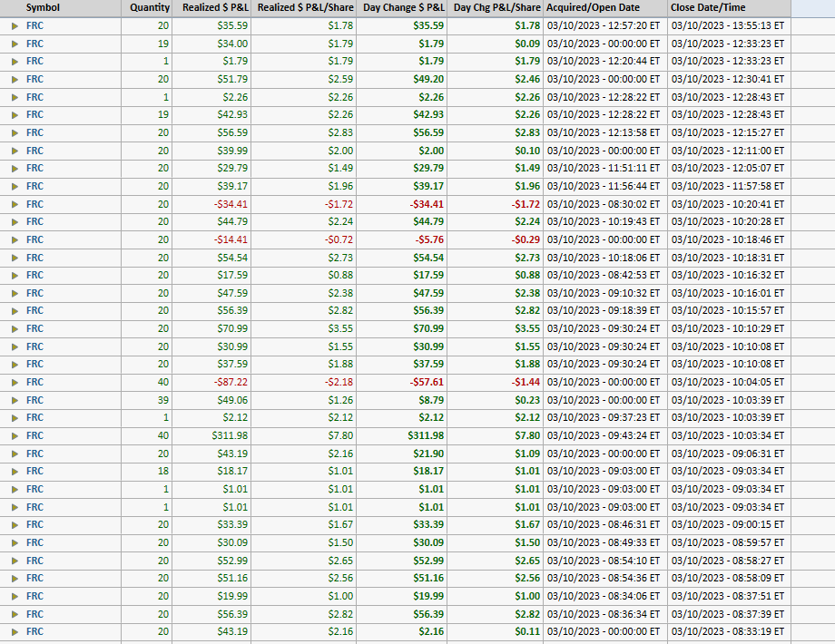Screen dimensions: 835x644
Task: Expand the FRC row closed at 12:11:00
Action: (15, 151)
